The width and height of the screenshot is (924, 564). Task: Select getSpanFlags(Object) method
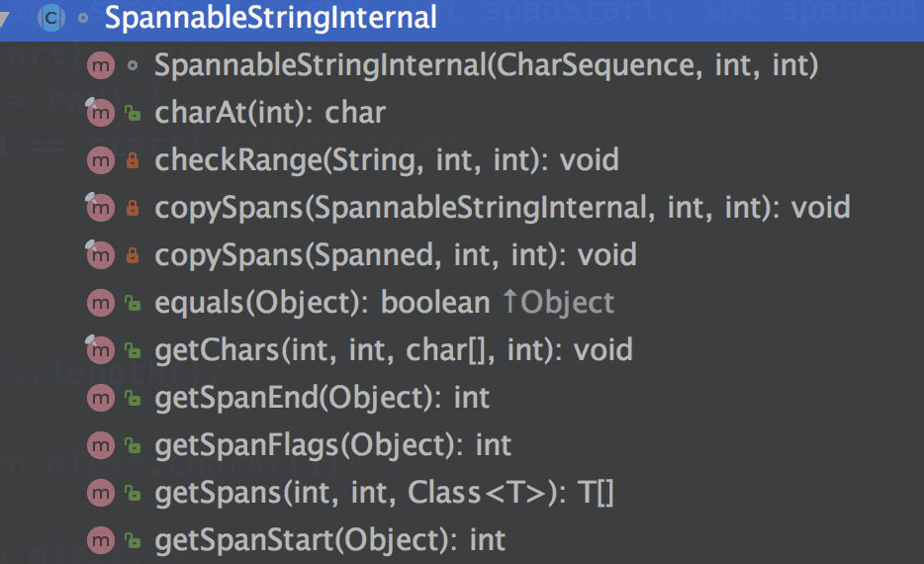coord(332,445)
